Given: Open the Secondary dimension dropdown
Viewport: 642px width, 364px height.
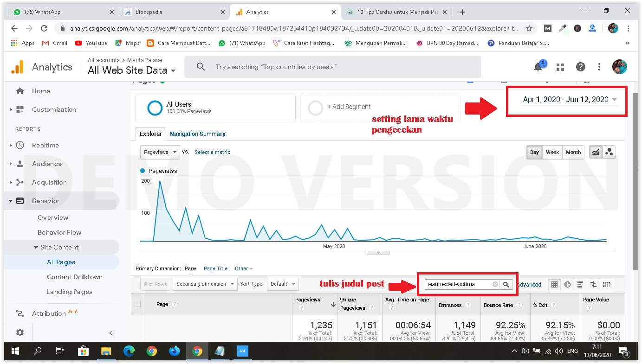Looking at the screenshot, I should [x=205, y=284].
